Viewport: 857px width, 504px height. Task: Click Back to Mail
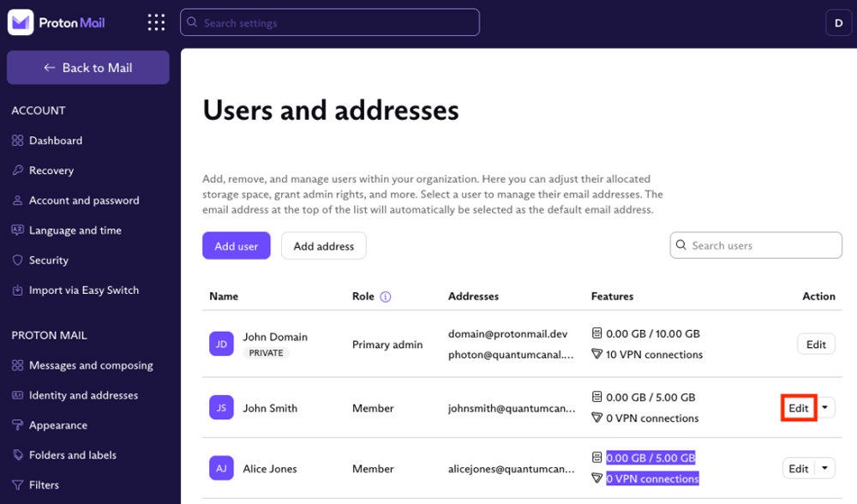87,67
